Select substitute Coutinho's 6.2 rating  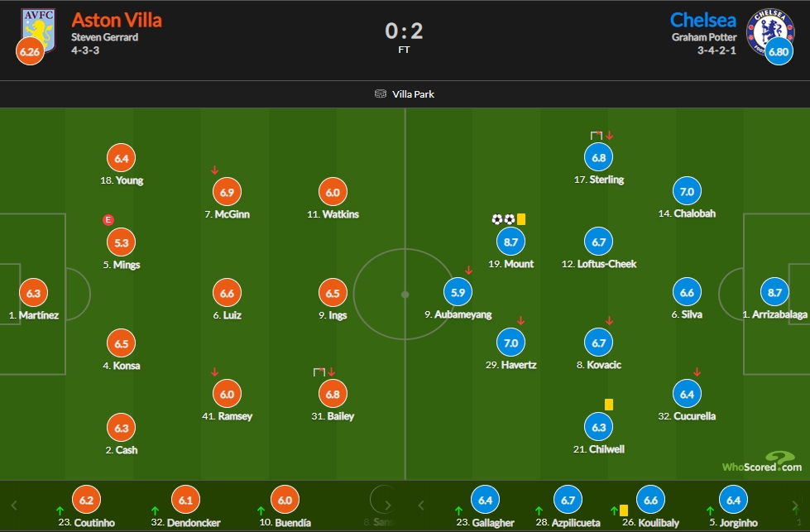coord(86,500)
